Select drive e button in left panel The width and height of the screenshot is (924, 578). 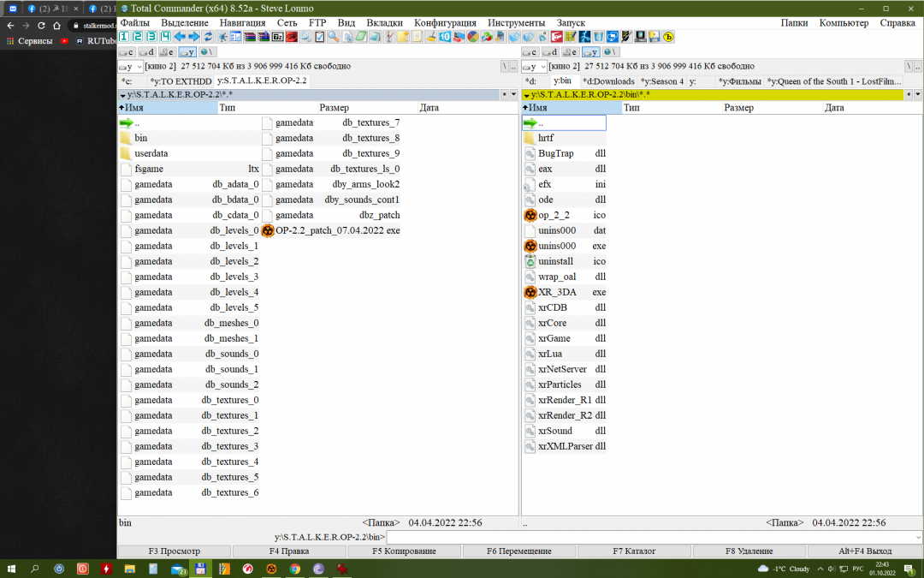167,52
